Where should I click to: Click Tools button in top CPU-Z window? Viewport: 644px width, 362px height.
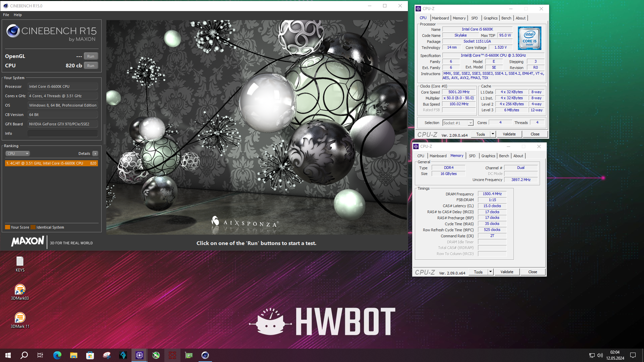[481, 134]
